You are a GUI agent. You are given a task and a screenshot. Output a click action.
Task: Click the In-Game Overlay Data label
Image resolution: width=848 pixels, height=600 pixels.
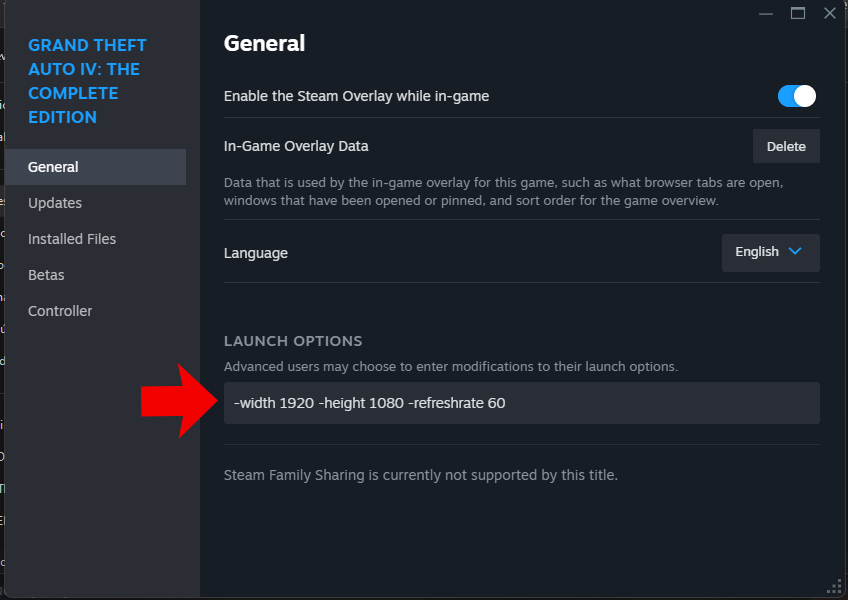click(x=296, y=146)
